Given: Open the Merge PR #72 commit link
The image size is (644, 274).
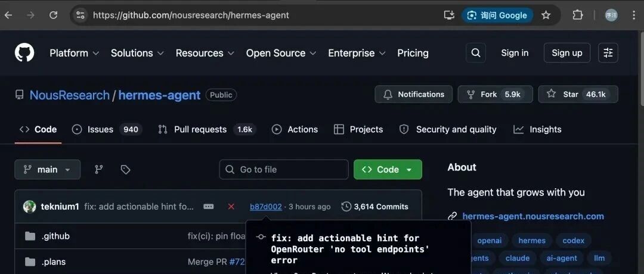Looking at the screenshot, I should pyautogui.click(x=216, y=261).
